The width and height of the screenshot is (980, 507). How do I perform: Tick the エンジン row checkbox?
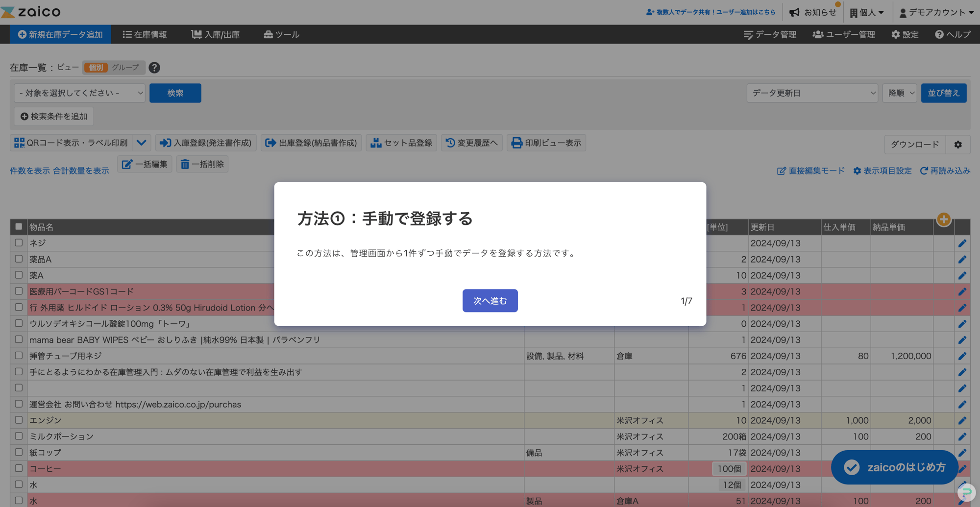point(19,420)
